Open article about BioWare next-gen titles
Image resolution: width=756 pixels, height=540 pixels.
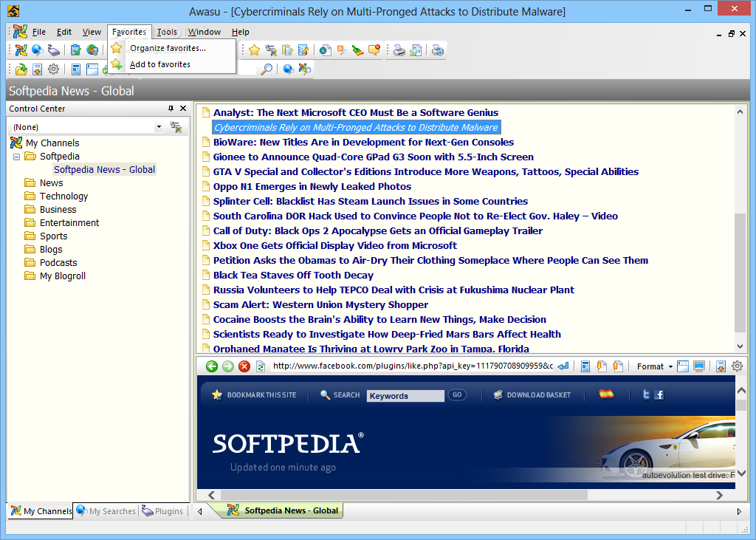coord(363,142)
